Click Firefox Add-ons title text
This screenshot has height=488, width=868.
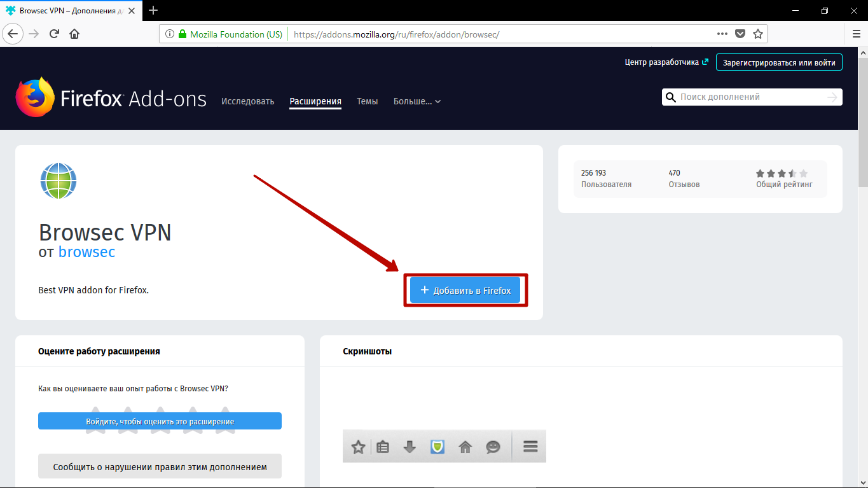(x=134, y=99)
